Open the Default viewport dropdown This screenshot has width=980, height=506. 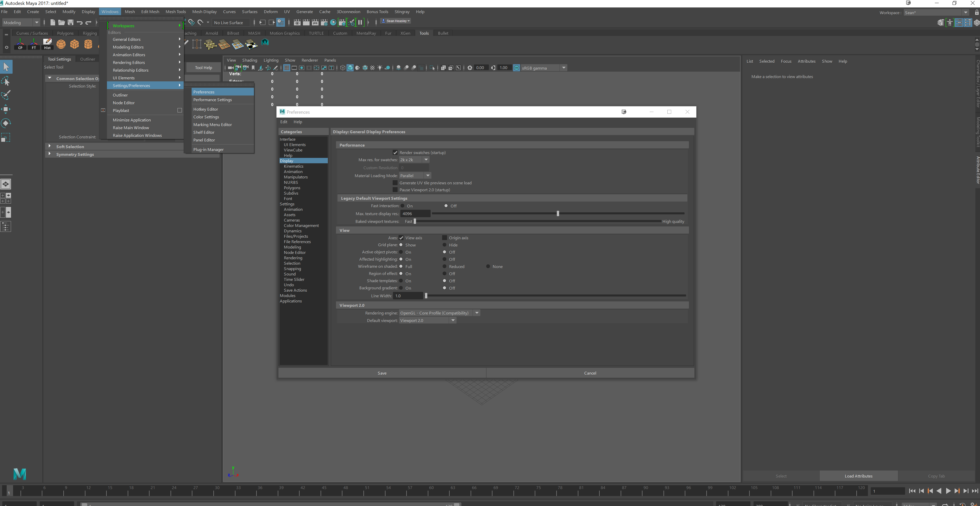[428, 321]
